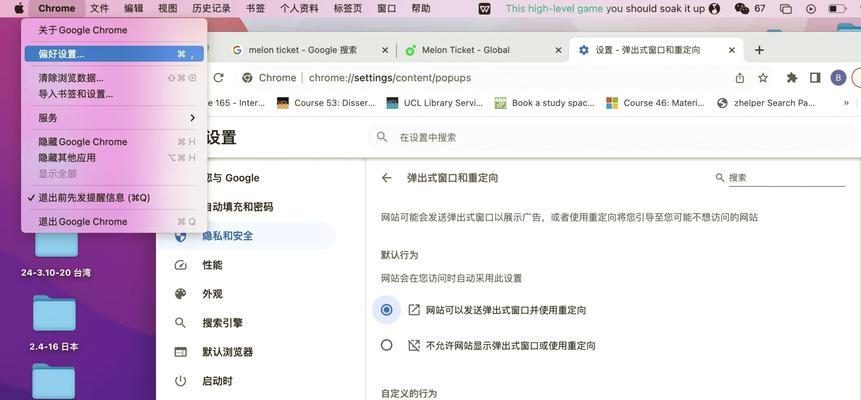Bookmark this page with star icon

click(763, 77)
